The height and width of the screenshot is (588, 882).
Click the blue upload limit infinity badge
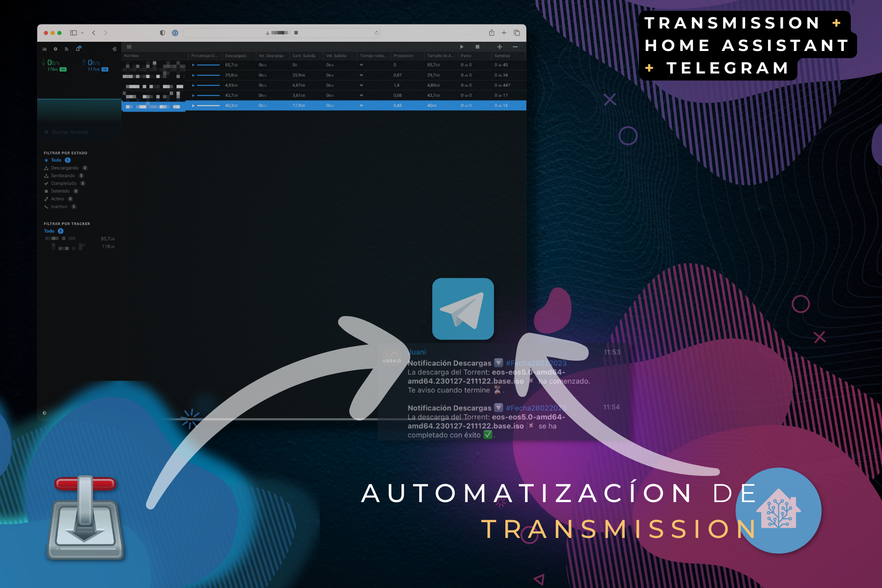105,69
